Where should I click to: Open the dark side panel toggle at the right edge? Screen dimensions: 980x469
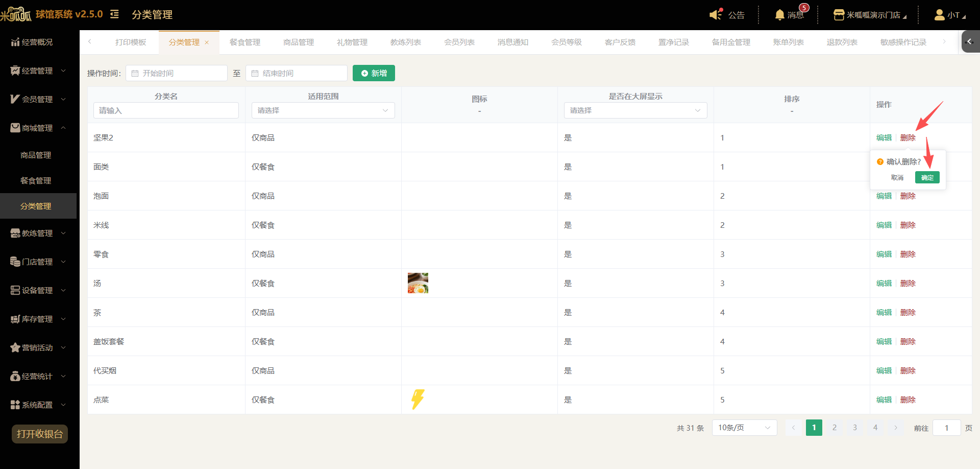pyautogui.click(x=970, y=41)
